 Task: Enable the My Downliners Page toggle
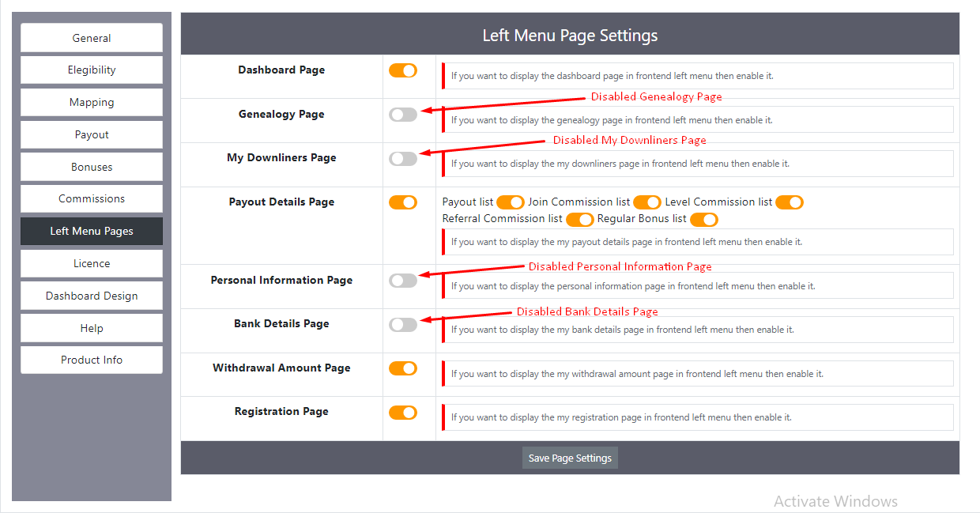[x=402, y=158]
